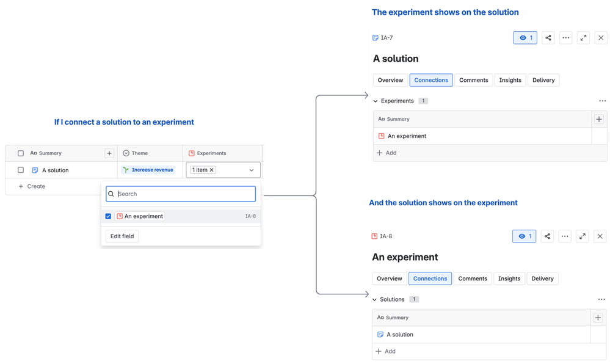Add column next to Summary header

109,153
